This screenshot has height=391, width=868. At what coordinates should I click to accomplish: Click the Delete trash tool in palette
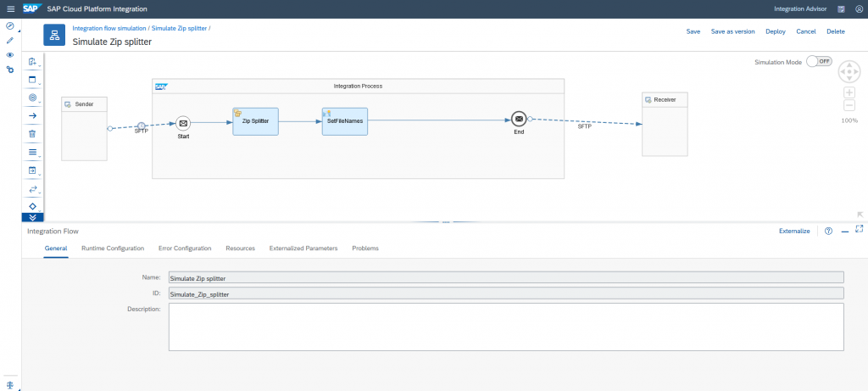[x=33, y=134]
